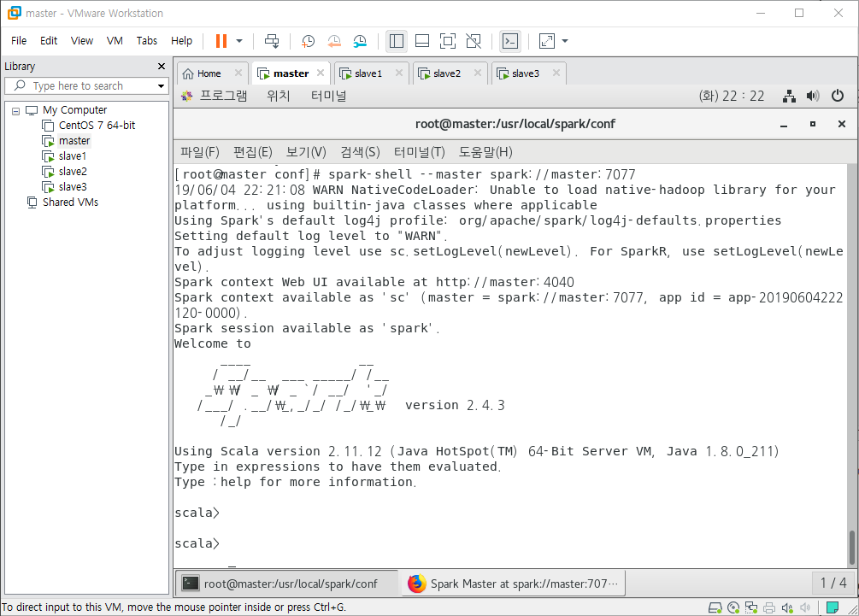The image size is (859, 616).
Task: Close the master tab
Action: [321, 73]
